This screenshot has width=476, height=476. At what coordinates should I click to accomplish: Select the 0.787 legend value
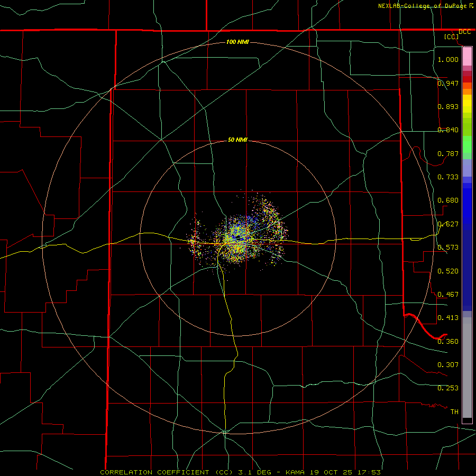pyautogui.click(x=448, y=153)
